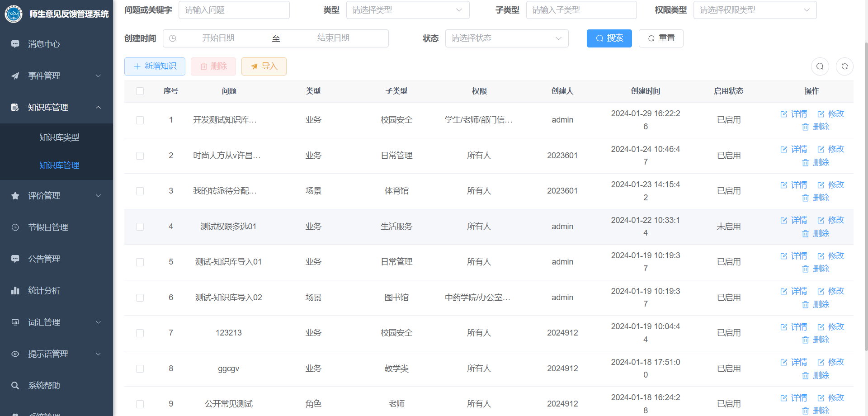Image resolution: width=868 pixels, height=416 pixels.
Task: Click the 新增知识 button
Action: [x=155, y=66]
